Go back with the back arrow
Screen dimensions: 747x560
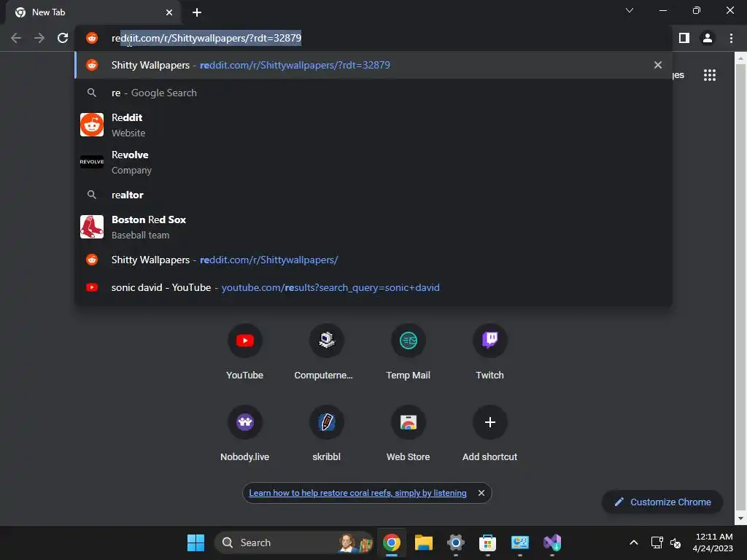point(16,38)
